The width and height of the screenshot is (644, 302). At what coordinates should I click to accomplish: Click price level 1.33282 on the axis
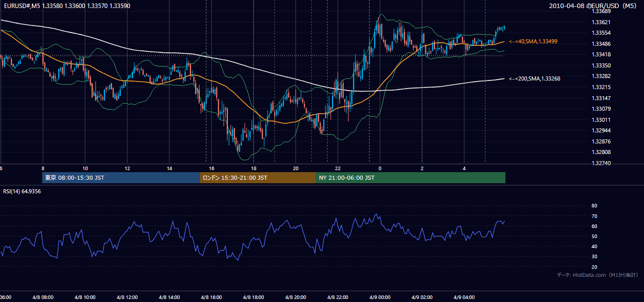601,76
